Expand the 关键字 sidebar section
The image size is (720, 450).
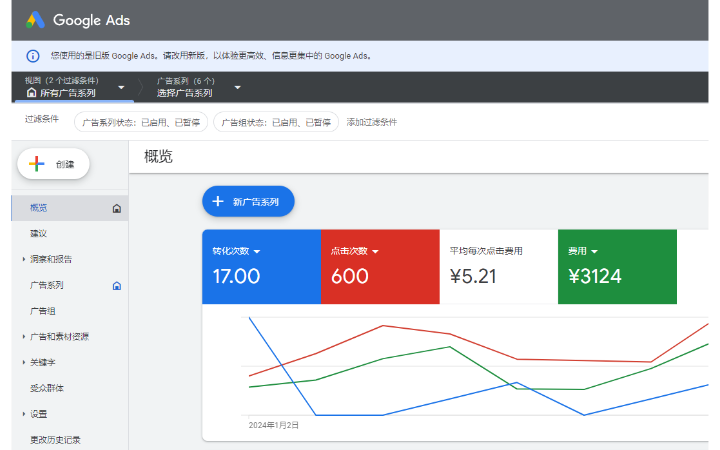(x=23, y=362)
